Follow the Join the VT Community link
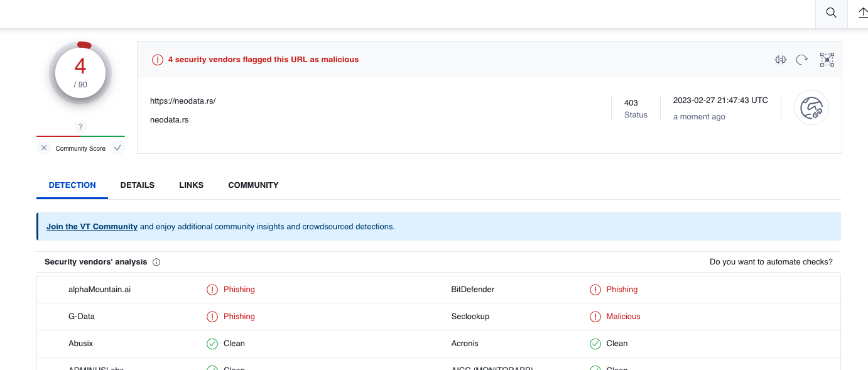 92,227
